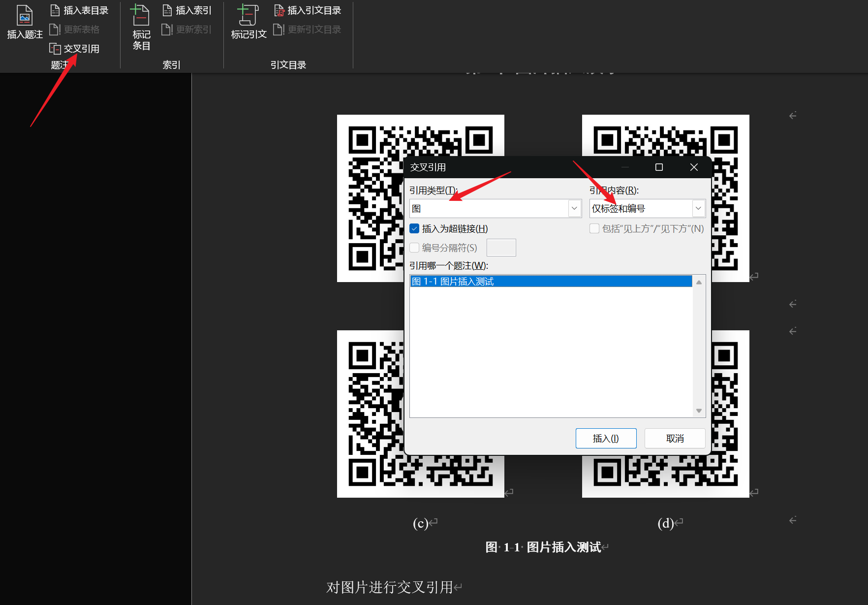Click the figure caption '图 1-1 图片插入测试' in document
Image resolution: width=868 pixels, height=605 pixels.
[x=543, y=547]
